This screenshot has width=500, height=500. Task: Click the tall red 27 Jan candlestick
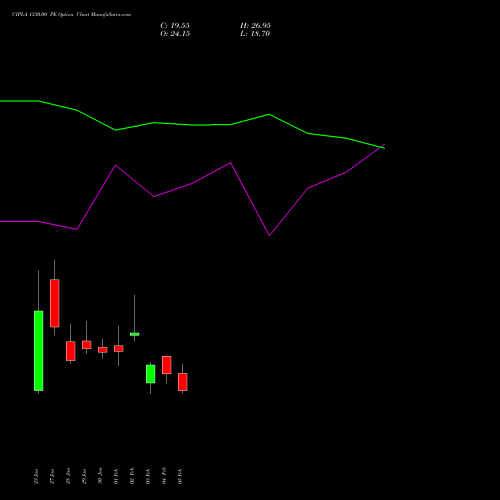coord(55,303)
